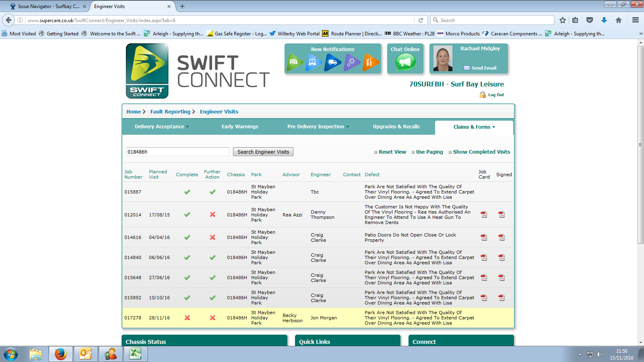The height and width of the screenshot is (362, 644).
Task: Expand Pre Delivery Inspection dropdown
Action: click(318, 127)
